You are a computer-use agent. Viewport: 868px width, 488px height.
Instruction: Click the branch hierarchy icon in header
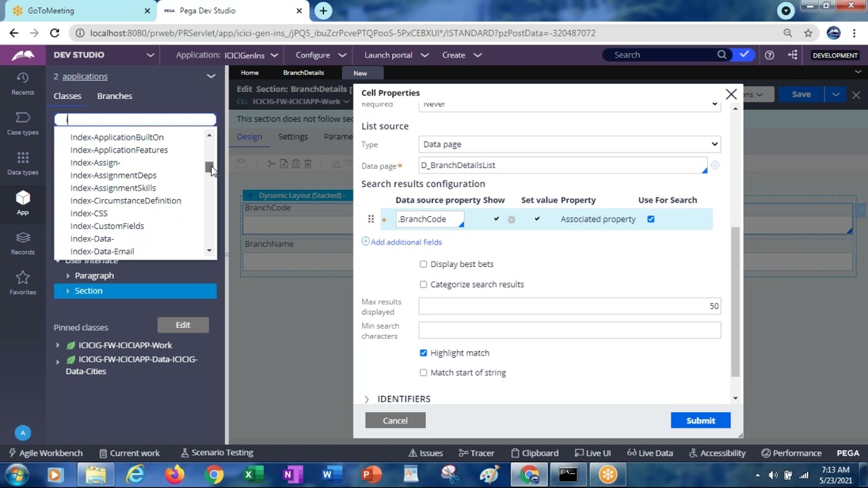pyautogui.click(x=793, y=55)
